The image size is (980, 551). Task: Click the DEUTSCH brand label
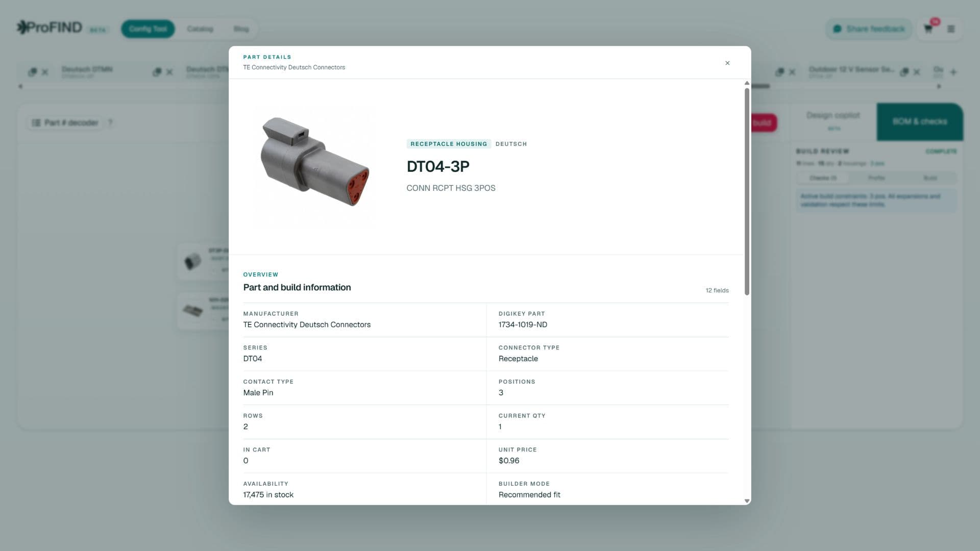[x=511, y=144]
